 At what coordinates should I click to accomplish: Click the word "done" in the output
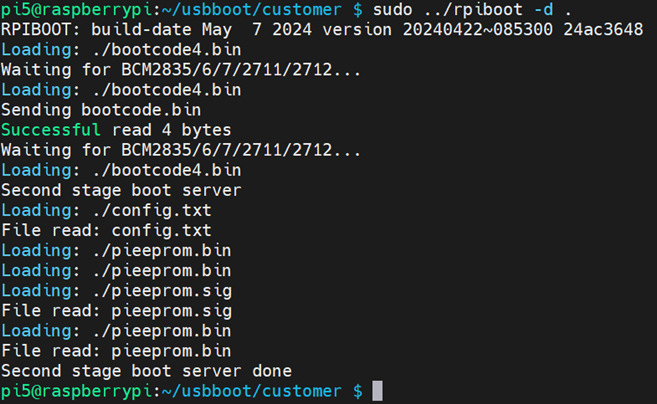click(271, 370)
